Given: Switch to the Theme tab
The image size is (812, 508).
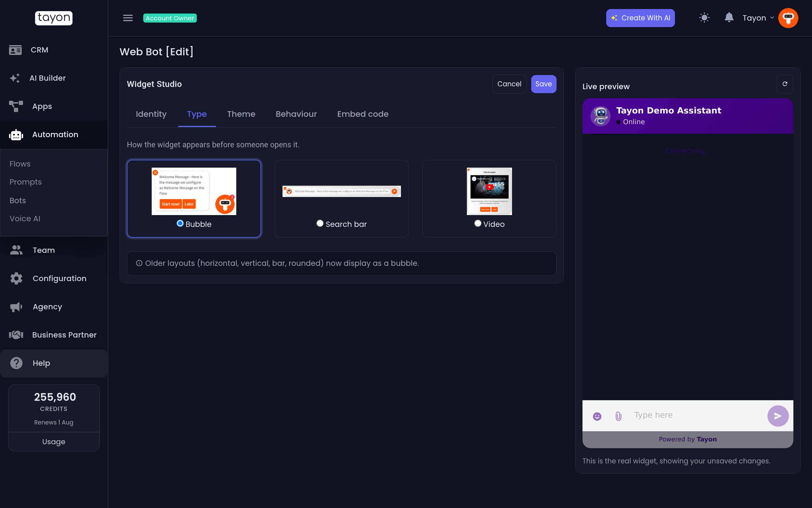Looking at the screenshot, I should (241, 114).
